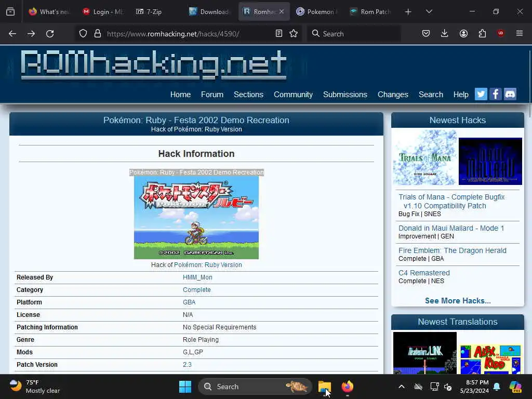Open Alex Kidd translation thumbnail
532x399 pixels.
pos(490,360)
